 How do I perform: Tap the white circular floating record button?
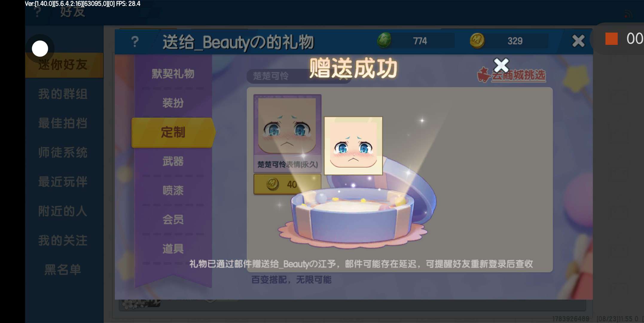tap(40, 48)
